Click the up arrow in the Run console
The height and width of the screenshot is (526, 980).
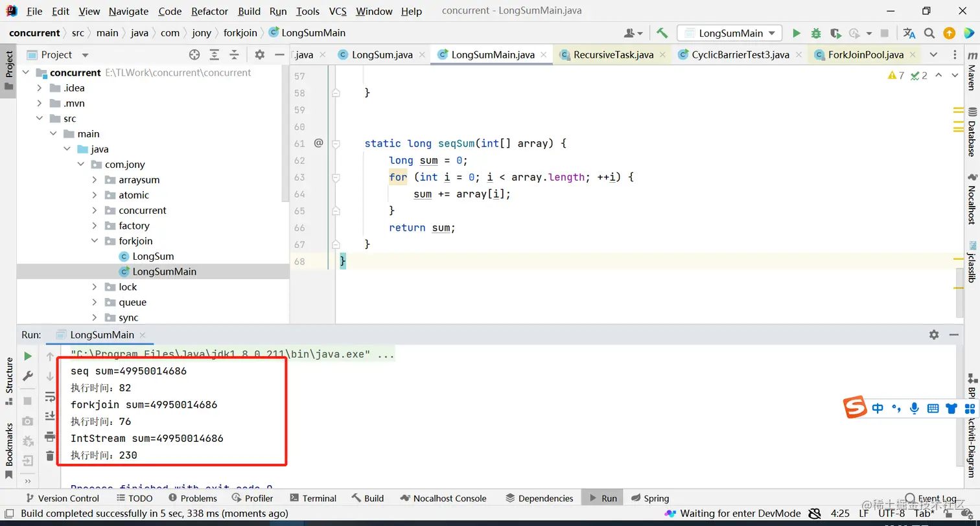click(x=50, y=356)
